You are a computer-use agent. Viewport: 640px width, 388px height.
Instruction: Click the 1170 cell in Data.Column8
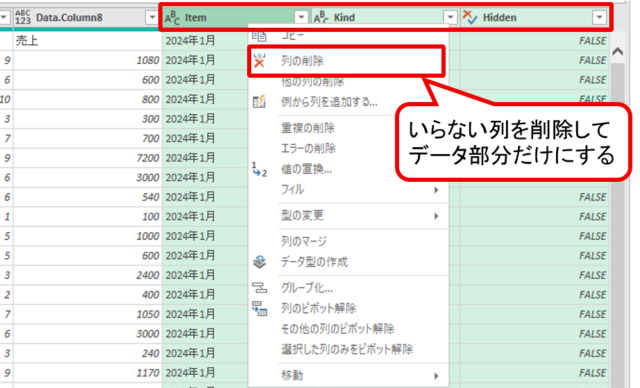[x=87, y=373]
